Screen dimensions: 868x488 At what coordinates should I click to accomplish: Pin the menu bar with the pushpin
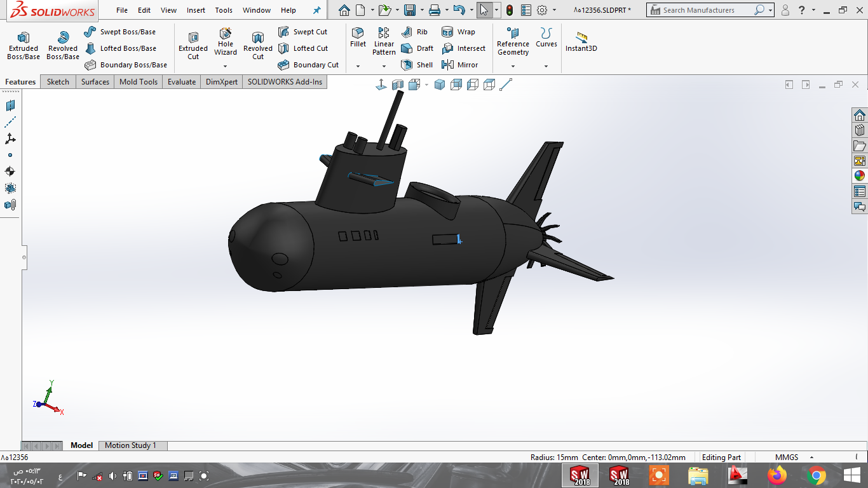pos(317,10)
